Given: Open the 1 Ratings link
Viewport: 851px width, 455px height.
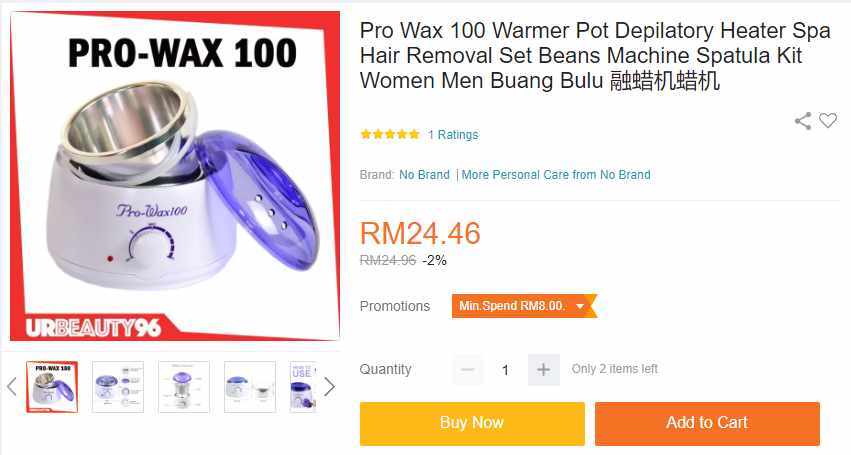Looking at the screenshot, I should [453, 135].
